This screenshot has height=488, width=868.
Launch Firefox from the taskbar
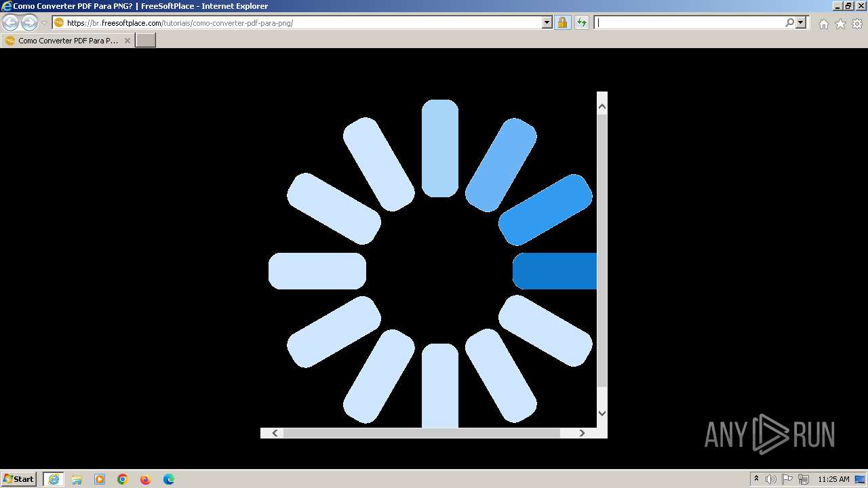(x=146, y=479)
